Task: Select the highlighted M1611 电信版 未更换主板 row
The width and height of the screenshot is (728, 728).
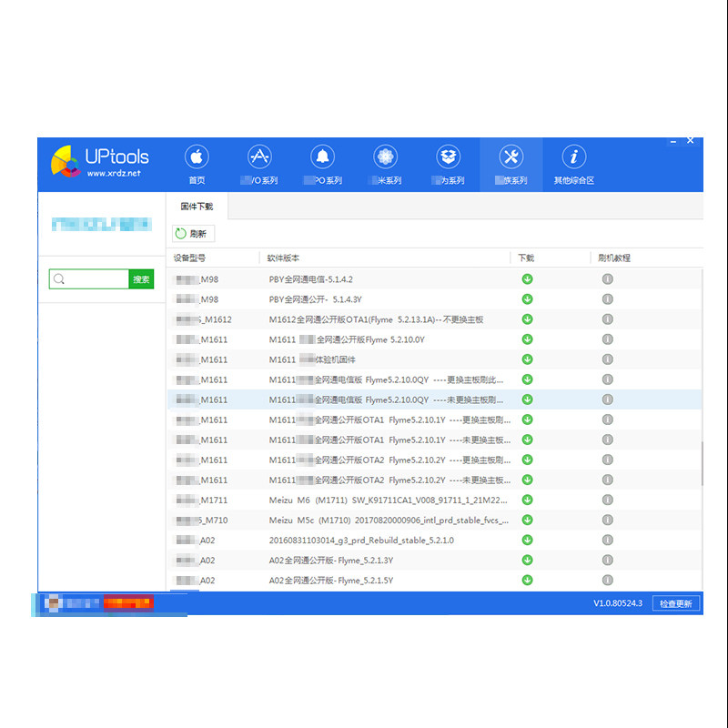Action: click(434, 399)
